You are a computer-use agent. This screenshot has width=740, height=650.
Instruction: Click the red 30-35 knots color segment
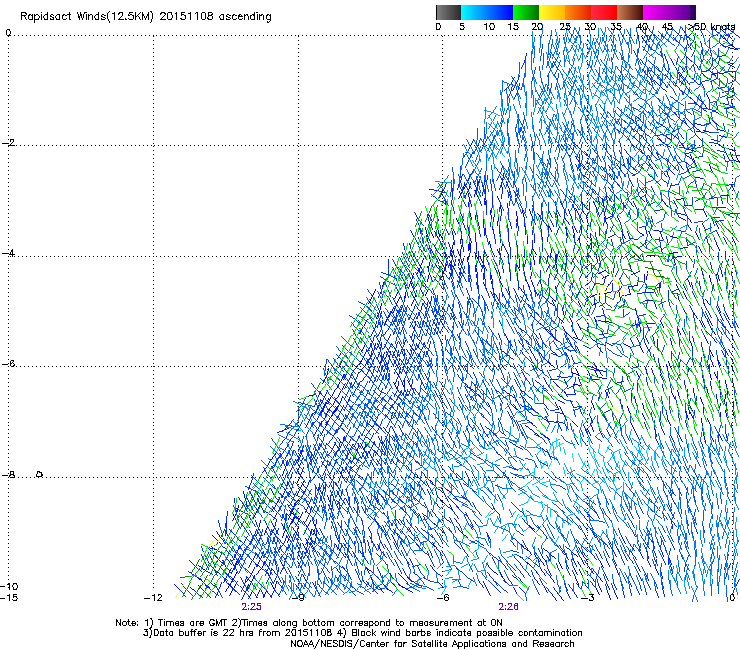tap(604, 12)
